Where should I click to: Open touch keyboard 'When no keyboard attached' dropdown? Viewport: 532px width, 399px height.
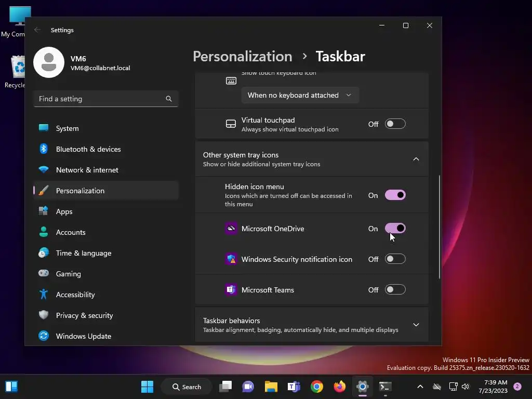pyautogui.click(x=300, y=96)
